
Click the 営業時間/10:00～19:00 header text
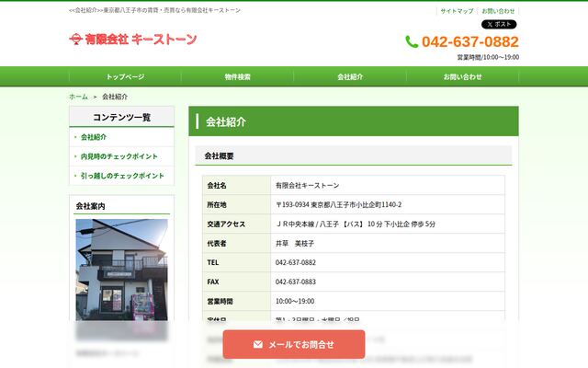[x=488, y=57]
